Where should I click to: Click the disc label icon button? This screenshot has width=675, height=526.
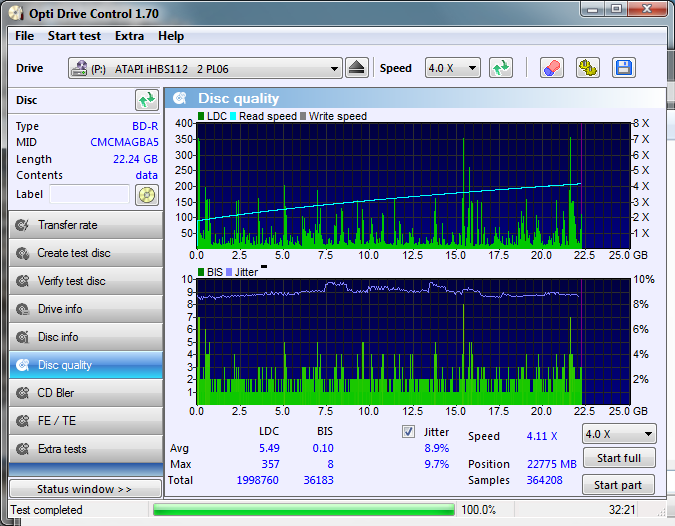click(x=147, y=195)
